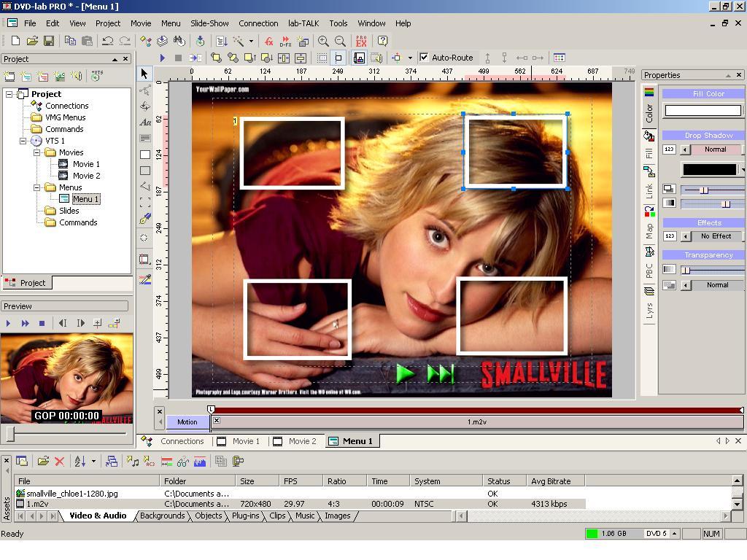This screenshot has width=747, height=560.
Task: Toggle the snap square button in menu toolbar
Action: 338,58
